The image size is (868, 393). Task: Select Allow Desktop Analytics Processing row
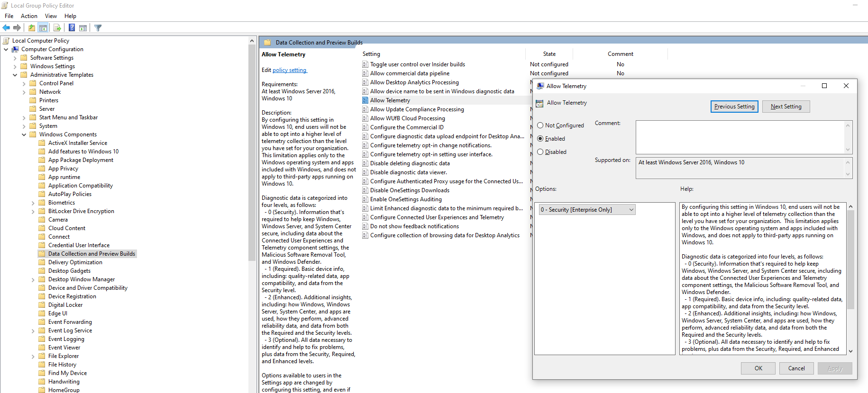point(414,82)
